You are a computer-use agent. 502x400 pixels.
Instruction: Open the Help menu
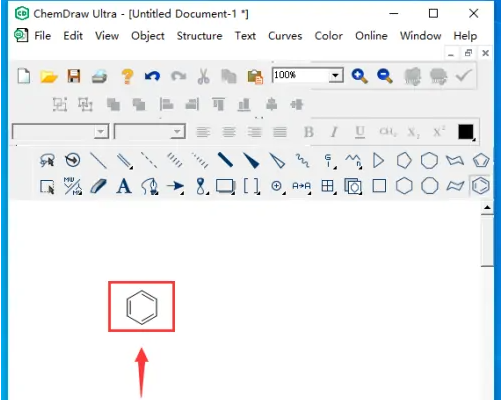pos(465,36)
